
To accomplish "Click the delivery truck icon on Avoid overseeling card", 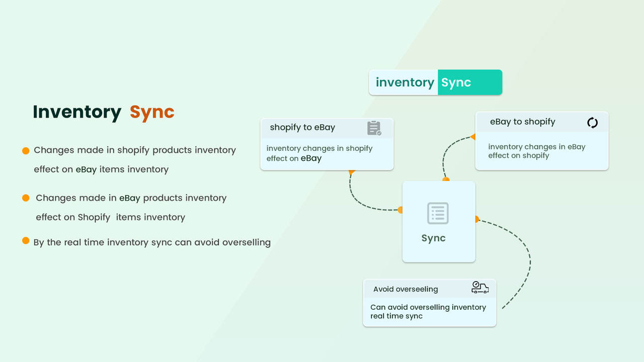I will (480, 288).
